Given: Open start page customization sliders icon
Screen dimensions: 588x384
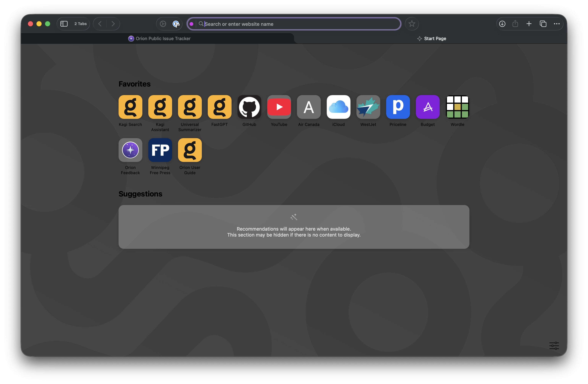Looking at the screenshot, I should tap(554, 346).
